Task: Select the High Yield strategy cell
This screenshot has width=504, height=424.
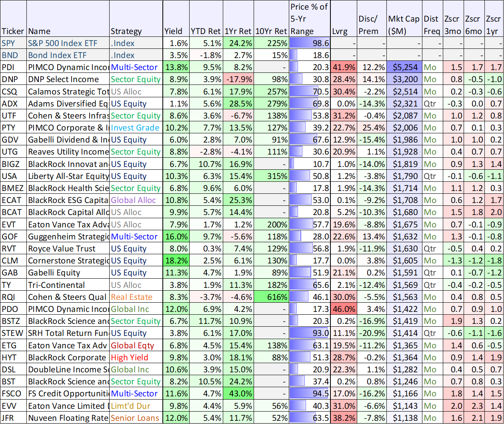Action: [136, 358]
